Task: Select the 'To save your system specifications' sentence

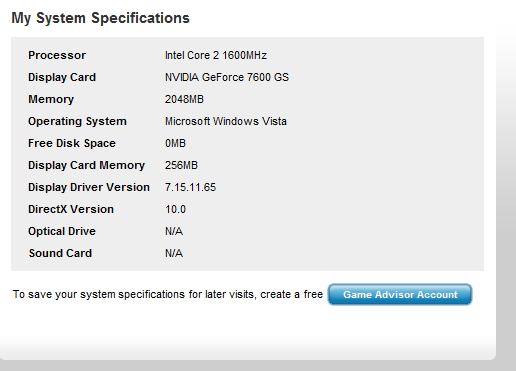Action: point(168,295)
